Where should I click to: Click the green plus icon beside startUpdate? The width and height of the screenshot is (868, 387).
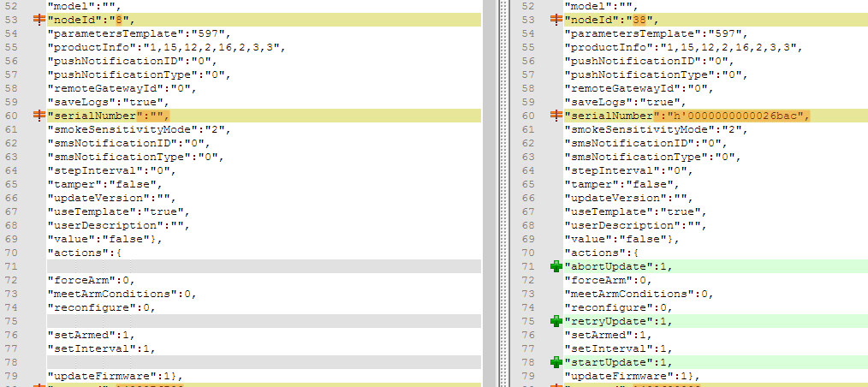[x=556, y=362]
